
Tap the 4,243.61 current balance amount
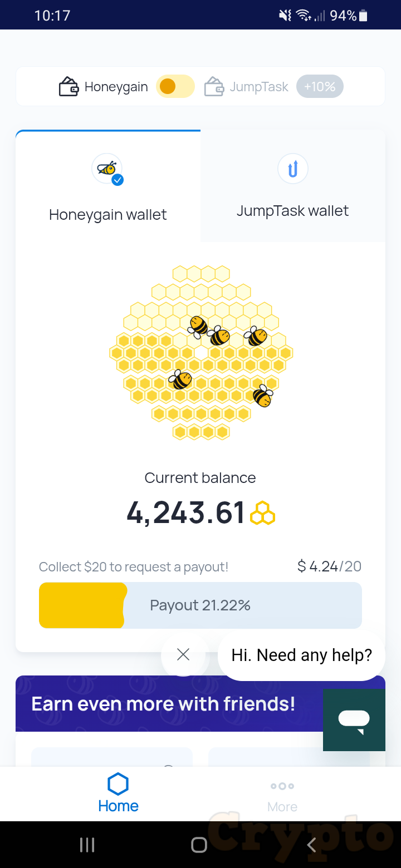(186, 512)
